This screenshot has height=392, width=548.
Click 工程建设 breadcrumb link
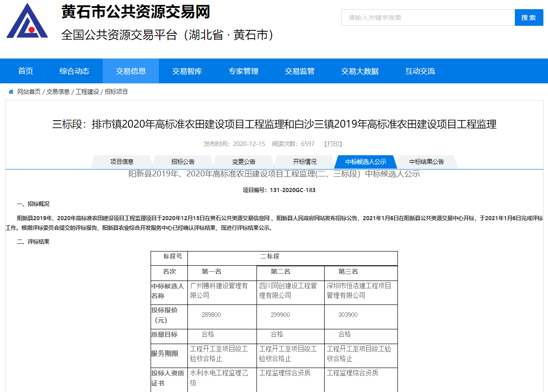(87, 92)
